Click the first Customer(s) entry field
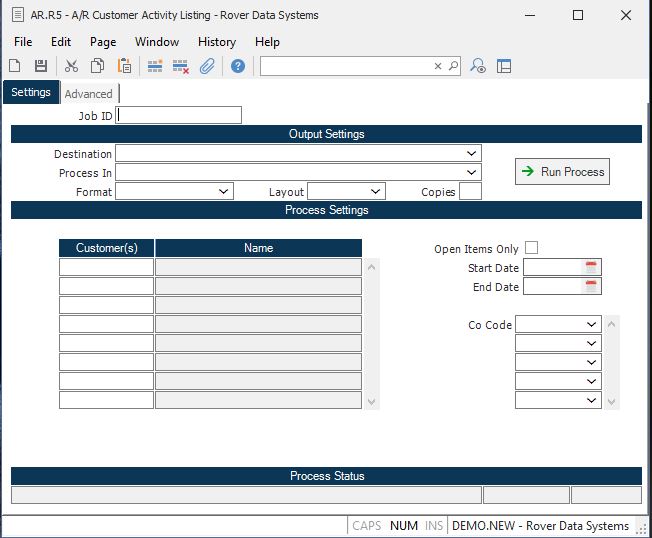The image size is (652, 538). [x=106, y=267]
